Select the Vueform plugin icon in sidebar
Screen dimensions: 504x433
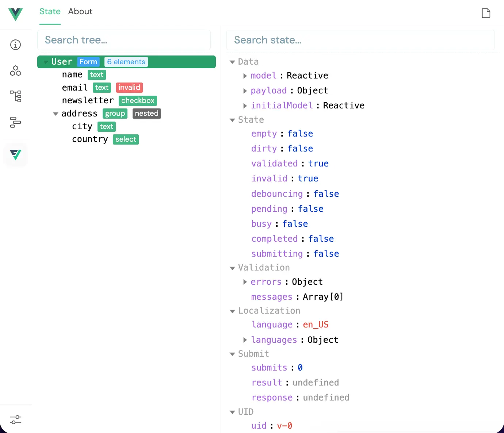(x=15, y=155)
